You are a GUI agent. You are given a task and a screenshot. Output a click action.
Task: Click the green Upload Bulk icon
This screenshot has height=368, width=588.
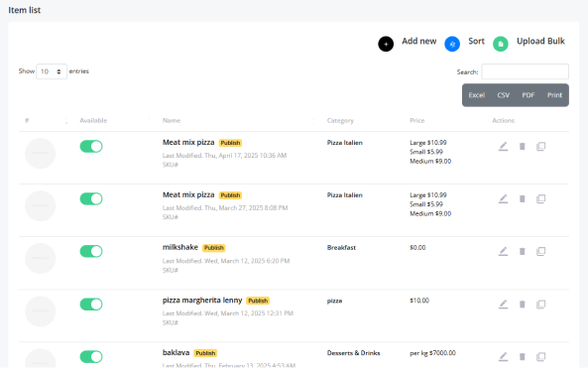[501, 44]
